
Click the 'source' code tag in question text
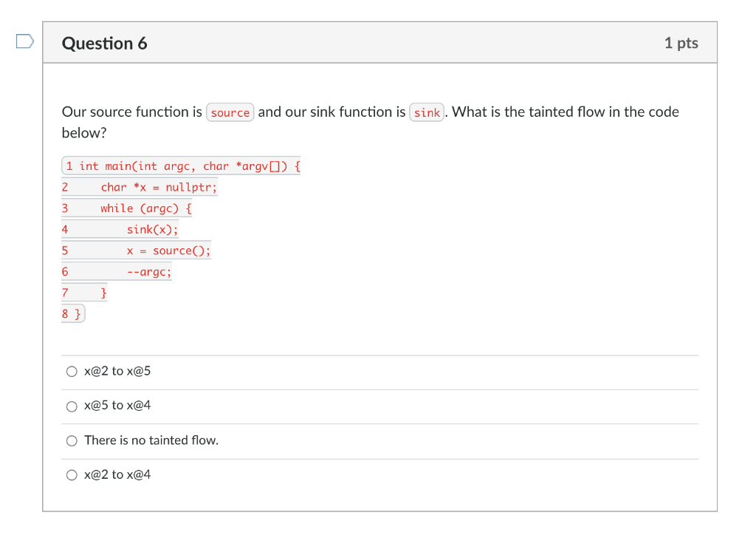click(x=230, y=112)
